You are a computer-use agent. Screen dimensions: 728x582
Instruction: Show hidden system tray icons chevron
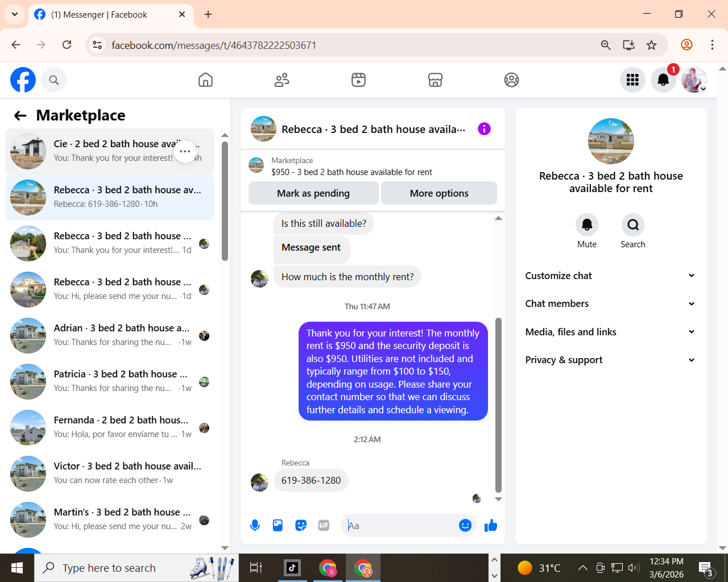point(582,567)
